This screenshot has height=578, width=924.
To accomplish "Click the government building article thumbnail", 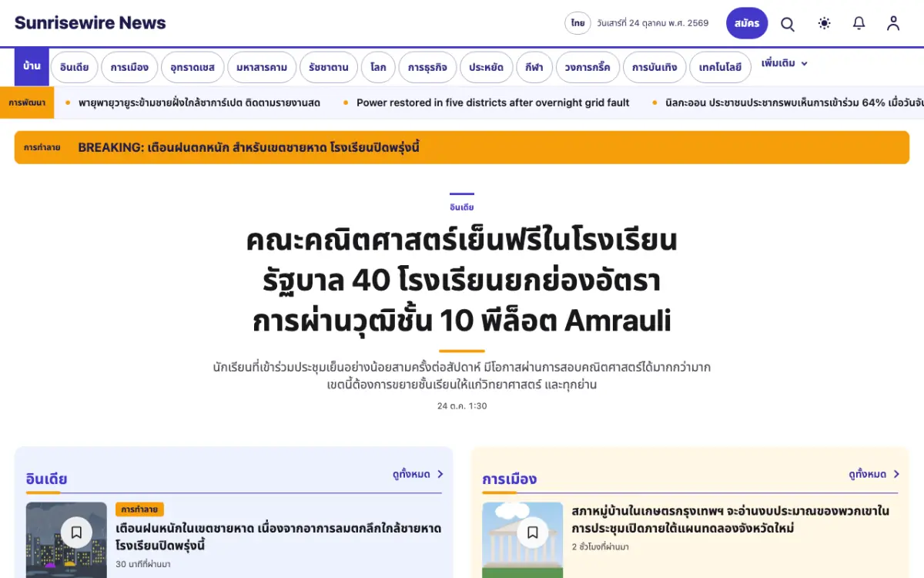I will click(x=523, y=540).
